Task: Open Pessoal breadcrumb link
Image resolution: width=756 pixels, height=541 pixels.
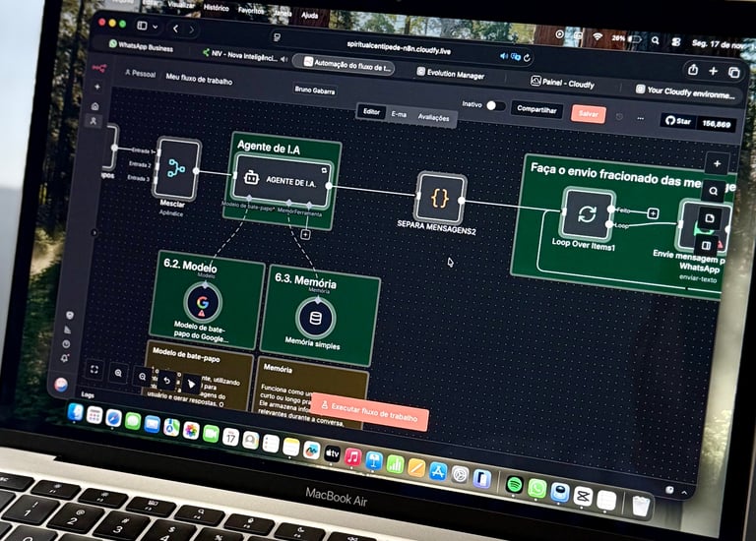Action: (140, 74)
